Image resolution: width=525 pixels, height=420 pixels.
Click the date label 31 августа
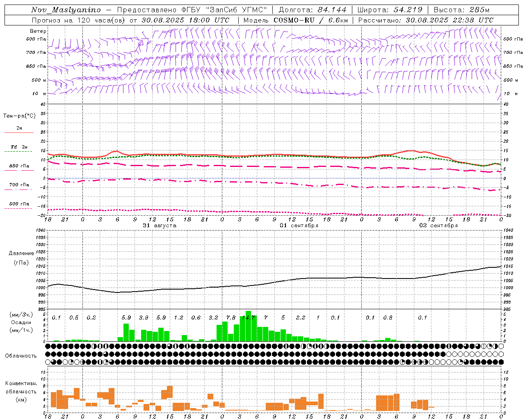click(160, 226)
